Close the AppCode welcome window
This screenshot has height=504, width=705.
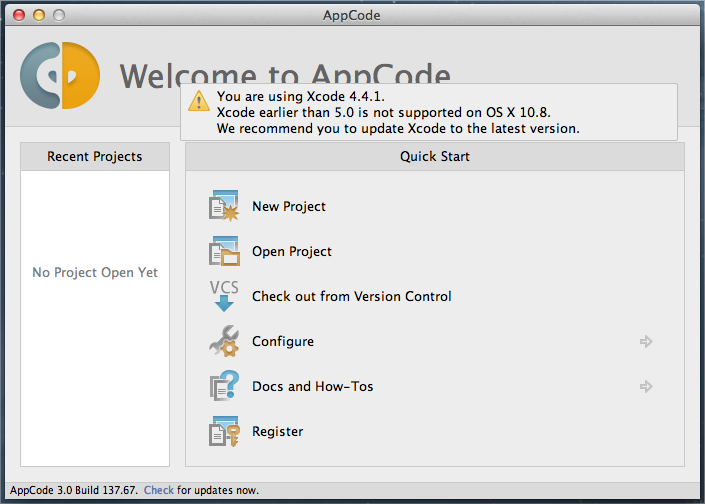point(21,15)
